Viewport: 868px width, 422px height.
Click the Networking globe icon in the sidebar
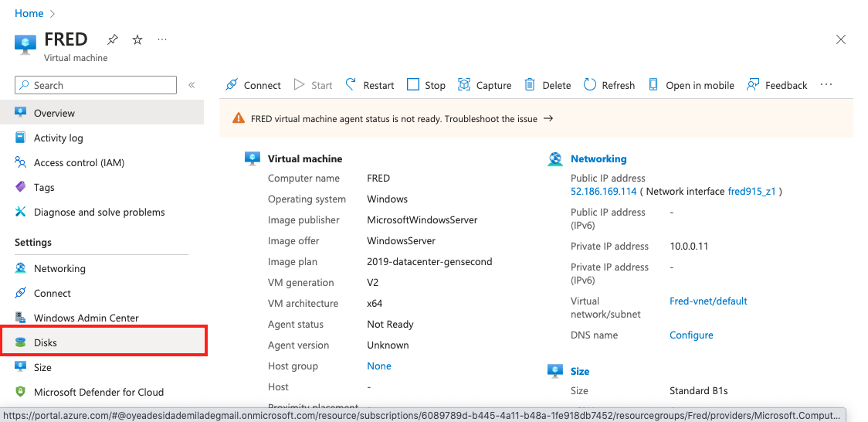click(x=21, y=268)
